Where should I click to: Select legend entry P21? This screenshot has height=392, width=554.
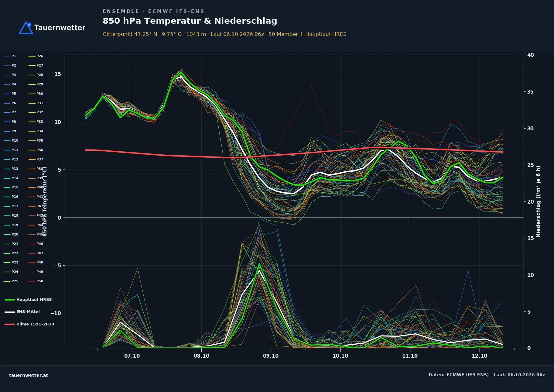[x=11, y=244]
